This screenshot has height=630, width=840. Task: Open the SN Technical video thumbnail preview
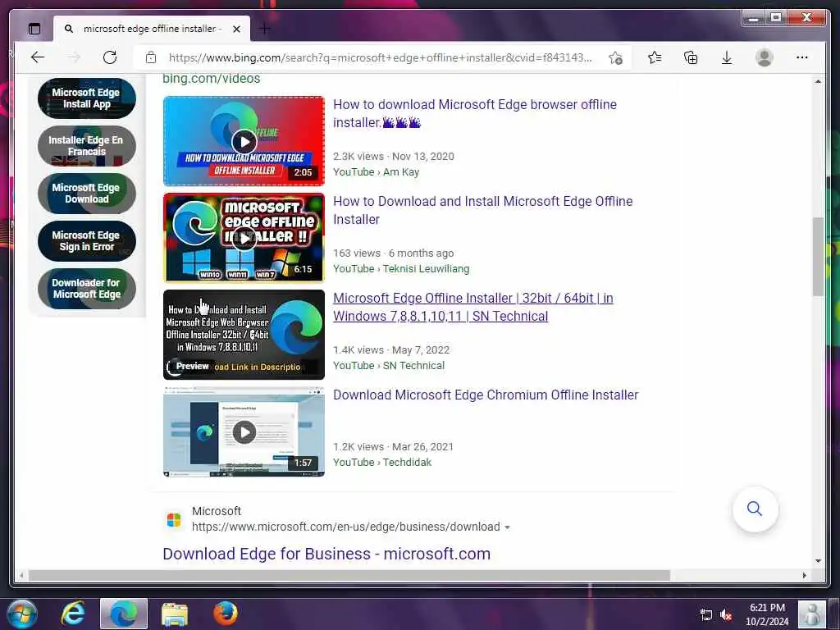pyautogui.click(x=244, y=335)
